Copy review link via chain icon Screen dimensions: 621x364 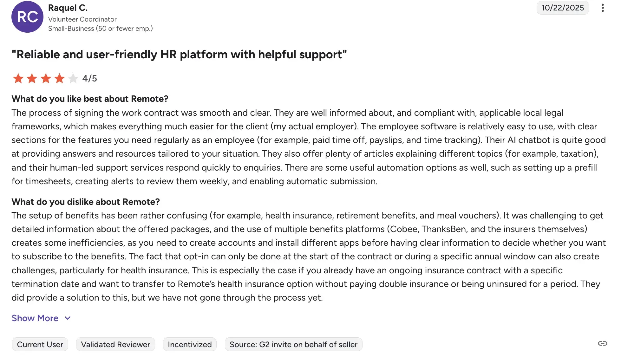point(602,343)
